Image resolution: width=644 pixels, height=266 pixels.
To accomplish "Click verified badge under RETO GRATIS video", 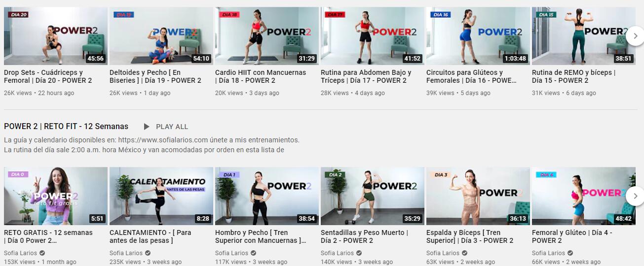I will [42, 253].
